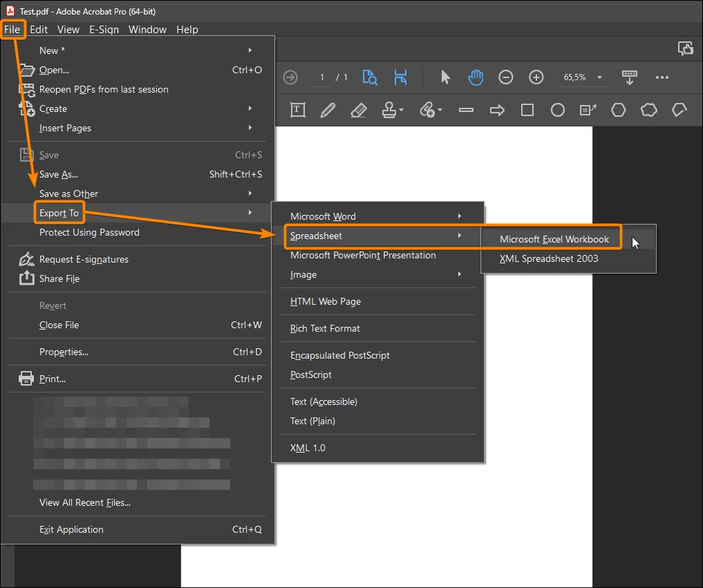Select the connected lines polygon tool

point(679,110)
